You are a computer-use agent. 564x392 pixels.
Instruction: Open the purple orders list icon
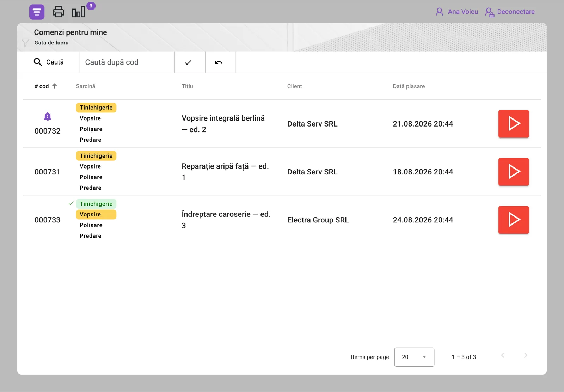point(37,12)
